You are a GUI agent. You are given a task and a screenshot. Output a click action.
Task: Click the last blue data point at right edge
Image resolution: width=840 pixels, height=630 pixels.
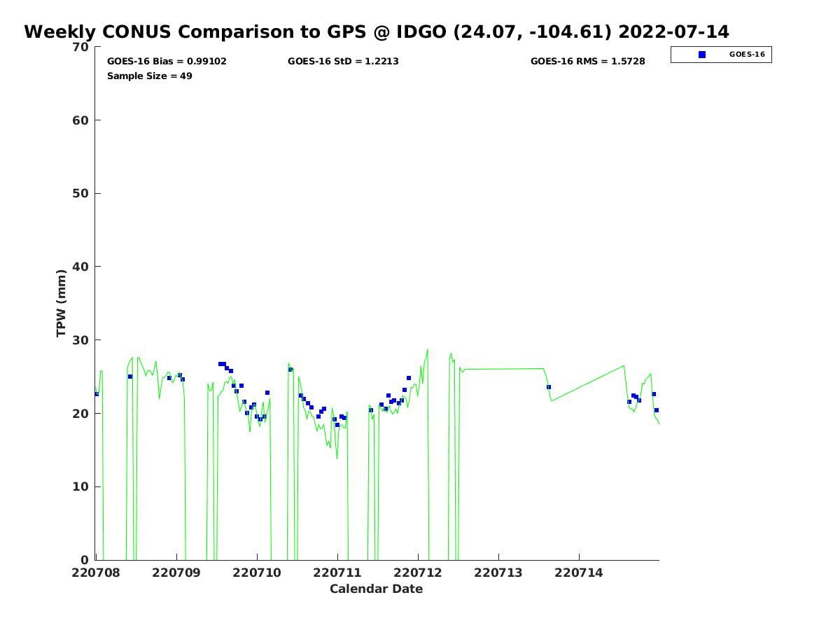pyautogui.click(x=656, y=410)
